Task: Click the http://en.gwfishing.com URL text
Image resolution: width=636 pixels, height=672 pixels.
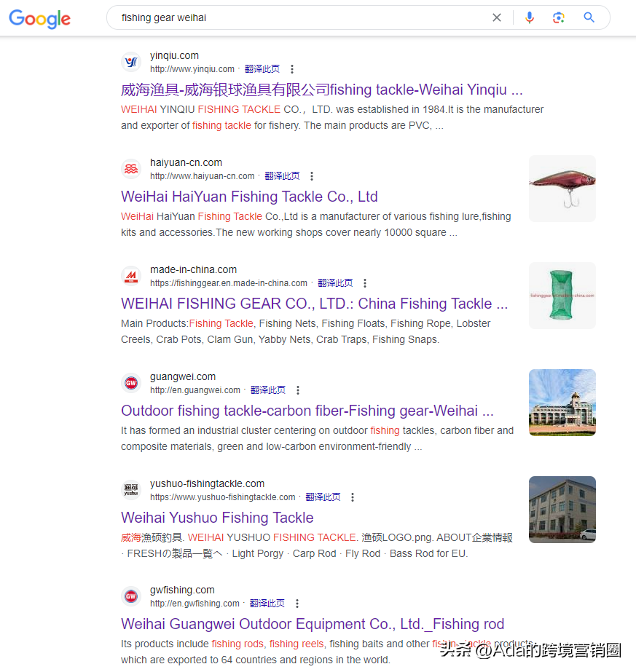Action: tap(195, 604)
